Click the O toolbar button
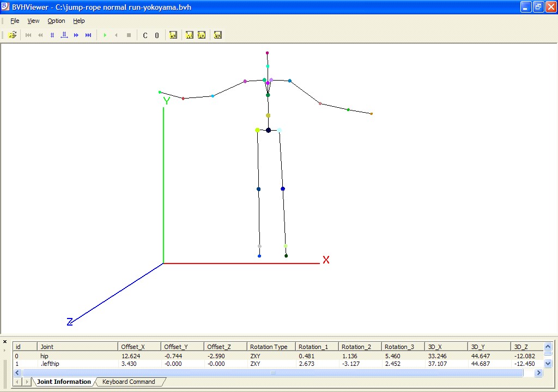This screenshot has width=558, height=392. pyautogui.click(x=157, y=35)
